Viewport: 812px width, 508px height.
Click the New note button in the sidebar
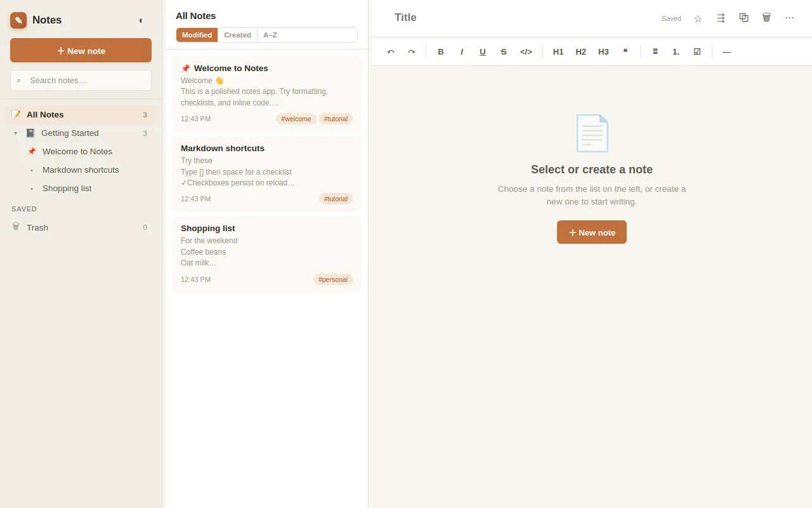click(x=81, y=50)
